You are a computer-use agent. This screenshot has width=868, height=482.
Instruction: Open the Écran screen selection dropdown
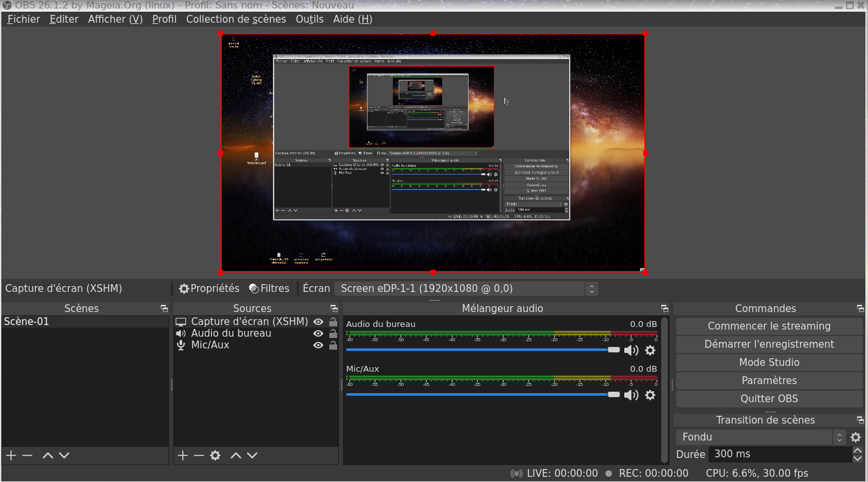466,289
